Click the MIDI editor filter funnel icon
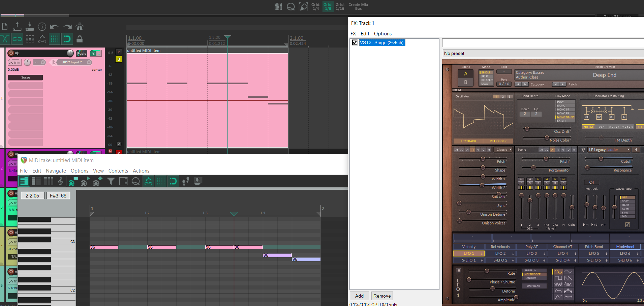This screenshot has height=306, width=644. click(111, 181)
